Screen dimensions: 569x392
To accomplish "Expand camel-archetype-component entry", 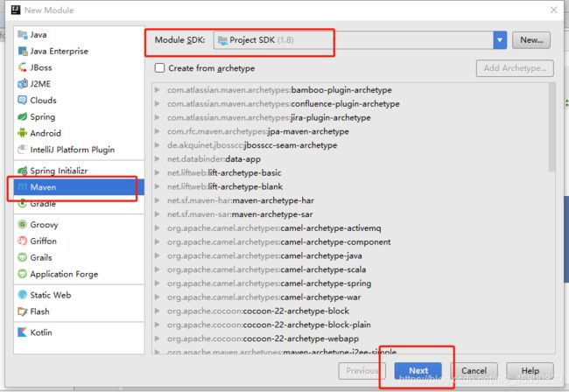I will point(157,241).
